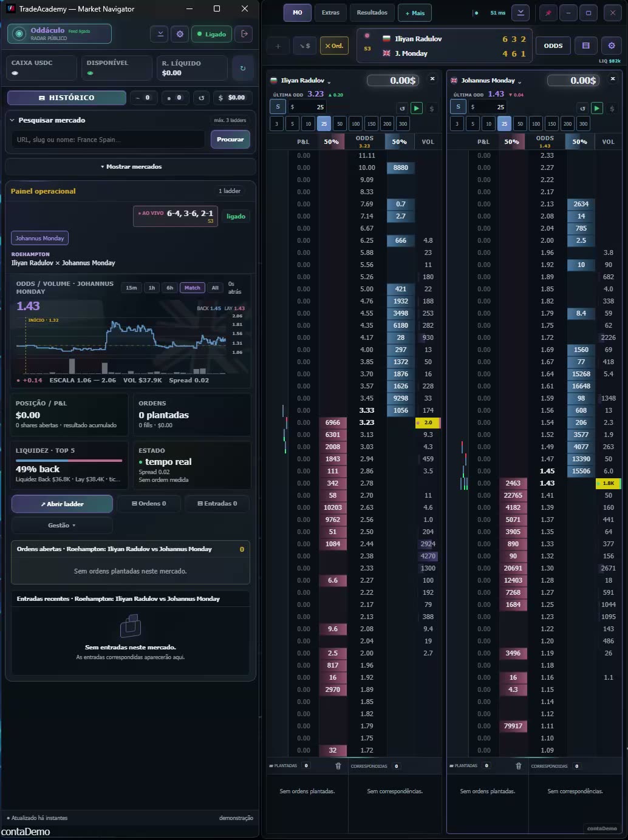Click green play button in Monday ladder
The height and width of the screenshot is (840, 628).
pos(597,108)
